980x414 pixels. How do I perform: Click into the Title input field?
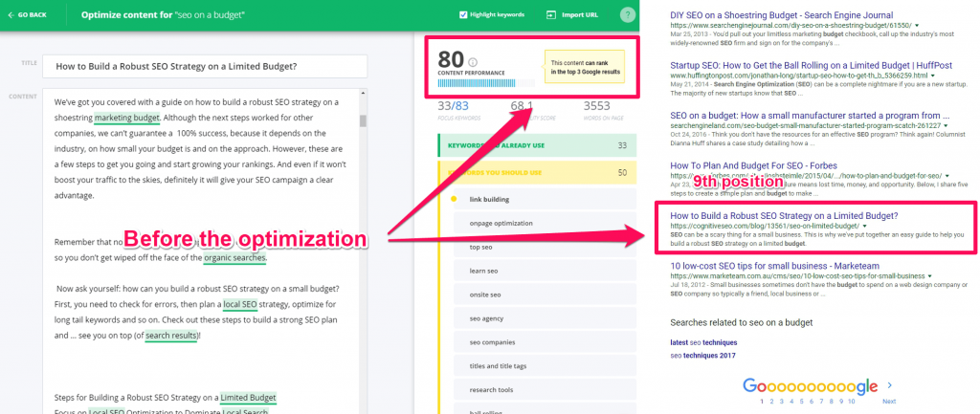[x=205, y=67]
